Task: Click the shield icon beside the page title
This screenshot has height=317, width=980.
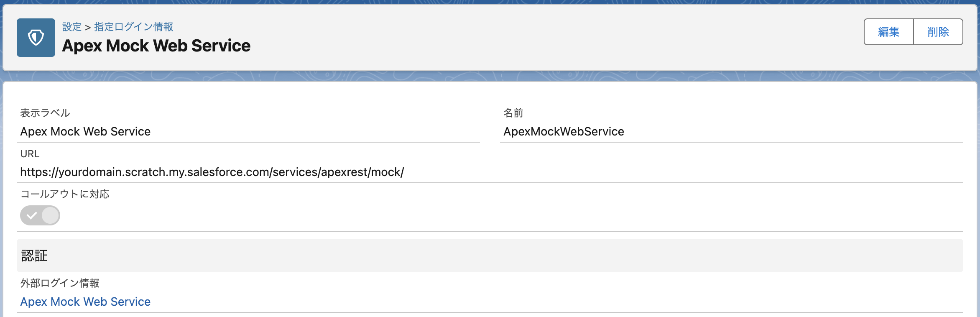Action: tap(36, 38)
